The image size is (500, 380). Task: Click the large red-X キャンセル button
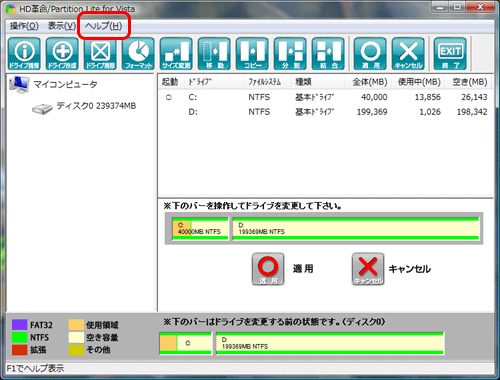[x=368, y=269]
